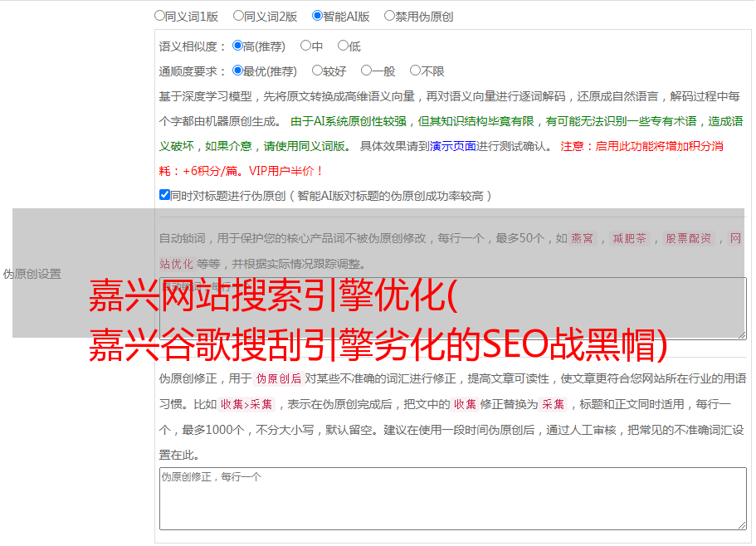Click the 通顺度要求 label

point(193,71)
